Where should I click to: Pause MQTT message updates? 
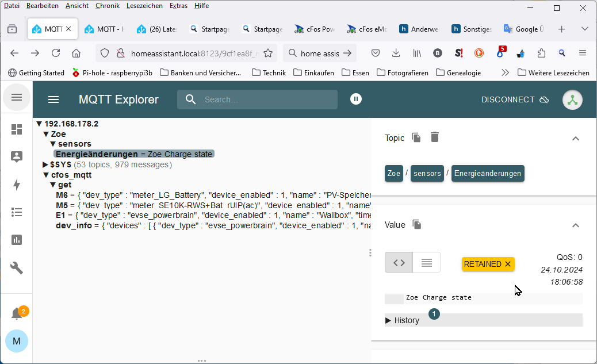[356, 99]
